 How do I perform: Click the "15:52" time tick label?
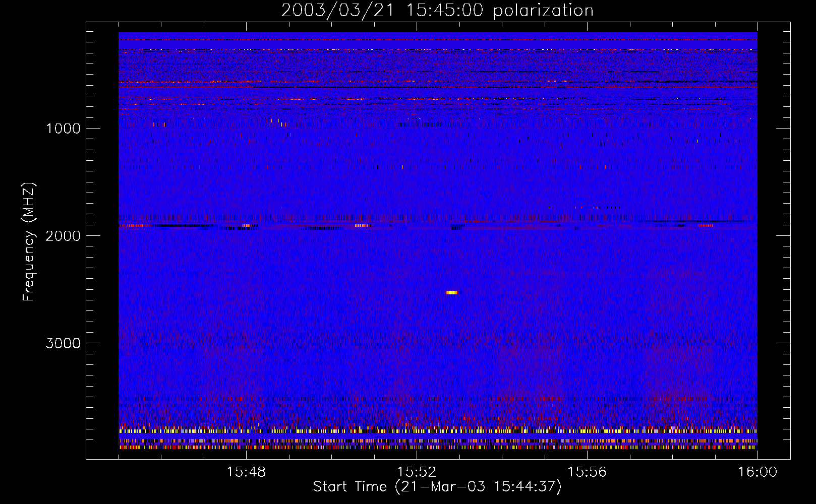(x=417, y=472)
